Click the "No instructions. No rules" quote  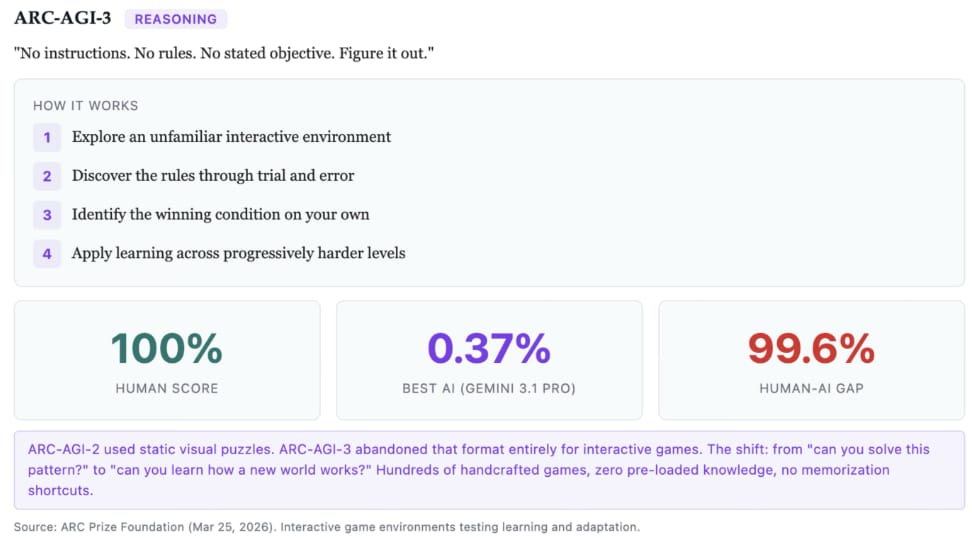coord(224,52)
